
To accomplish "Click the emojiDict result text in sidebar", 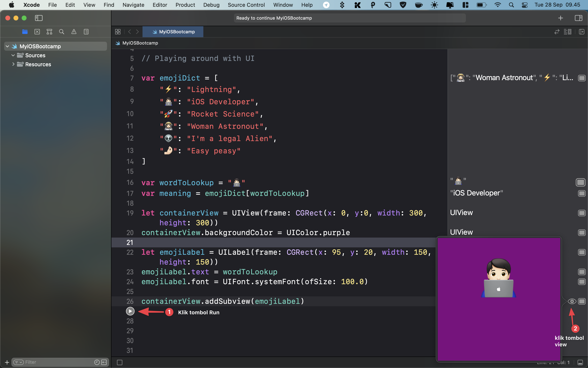I will pos(512,78).
